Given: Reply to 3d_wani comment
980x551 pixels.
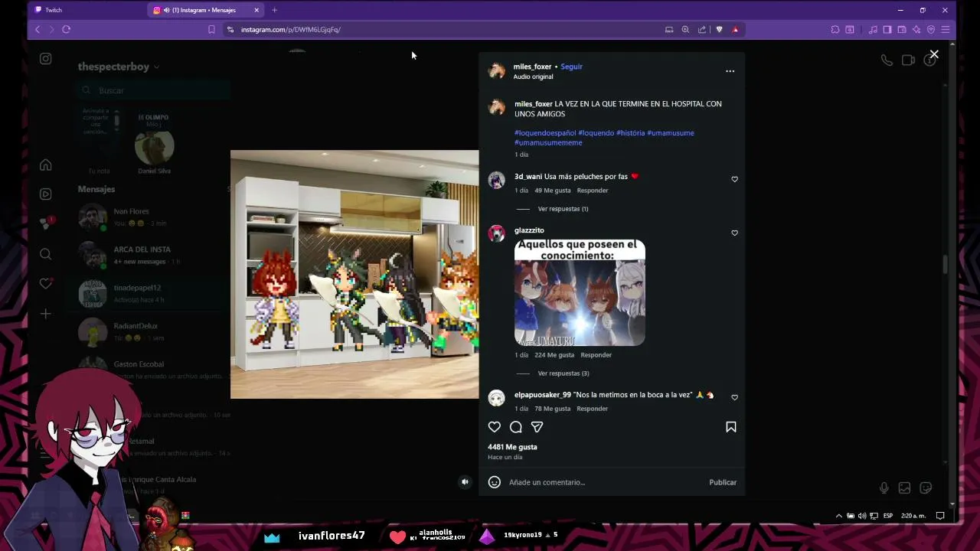Looking at the screenshot, I should 593,191.
